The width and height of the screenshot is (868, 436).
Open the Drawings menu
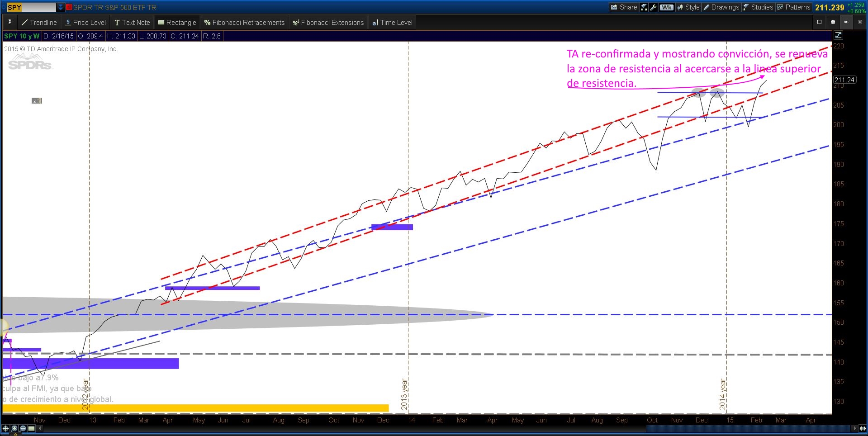721,7
